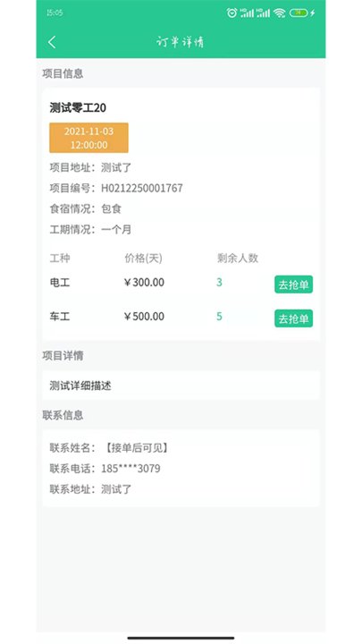Select project number H0212250001767
This screenshot has height=644, width=362.
142,189
